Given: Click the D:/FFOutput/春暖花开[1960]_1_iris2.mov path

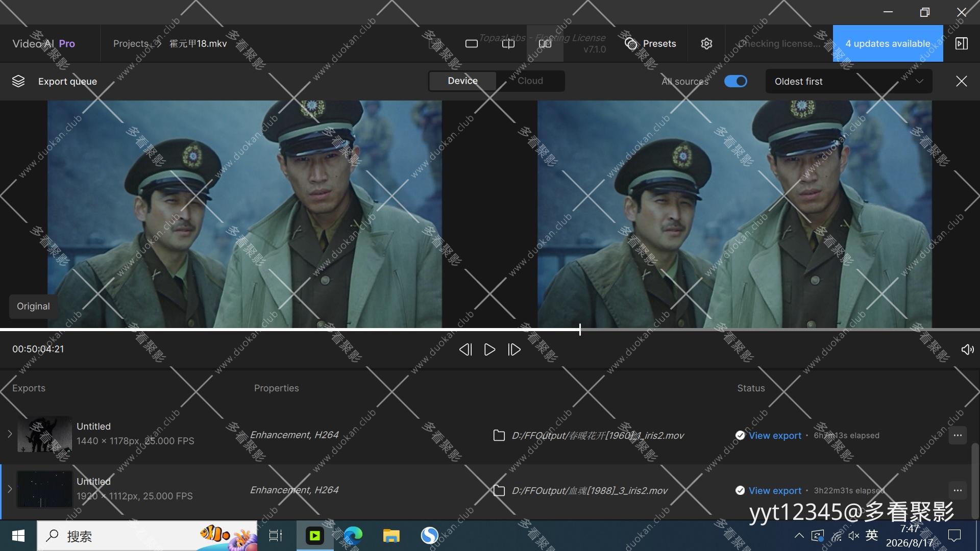Looking at the screenshot, I should [x=598, y=436].
